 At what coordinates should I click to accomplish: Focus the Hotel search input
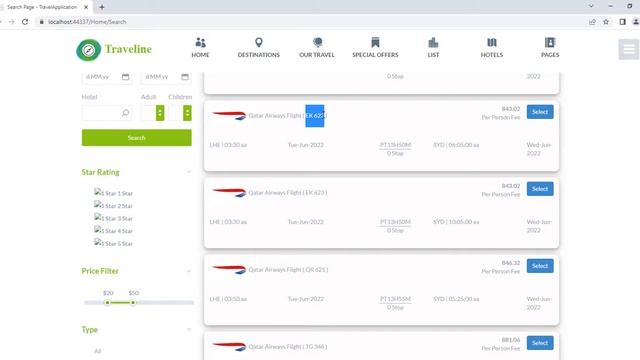click(107, 113)
